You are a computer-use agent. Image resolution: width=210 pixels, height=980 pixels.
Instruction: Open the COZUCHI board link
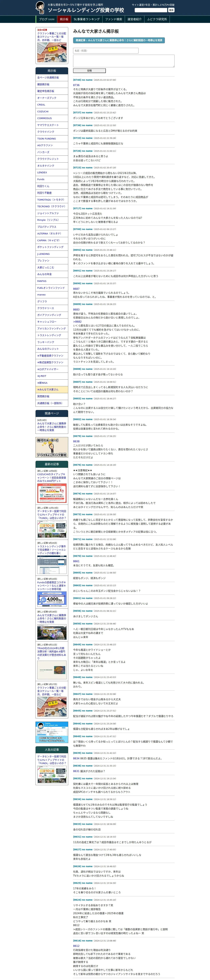point(52,111)
